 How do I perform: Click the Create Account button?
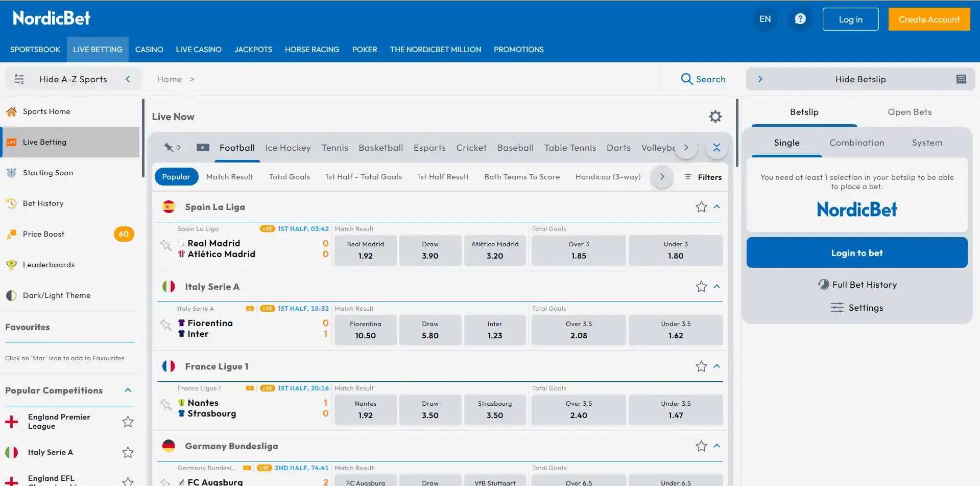click(x=929, y=19)
